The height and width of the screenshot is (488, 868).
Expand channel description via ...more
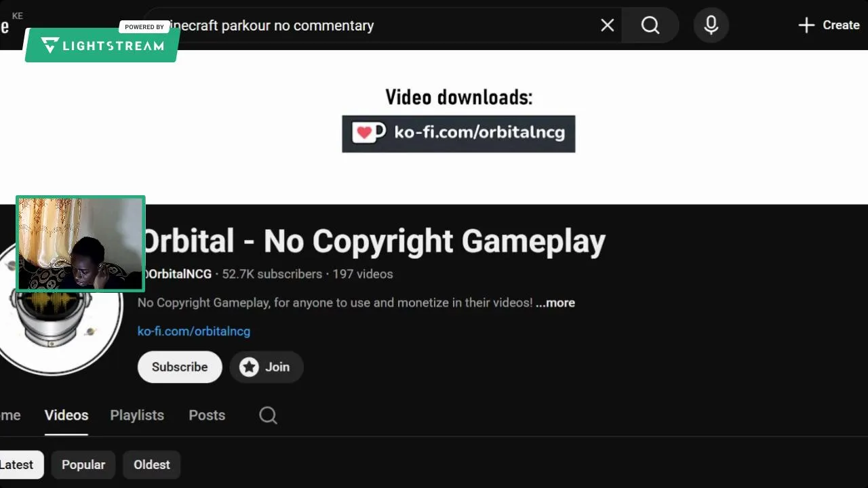(x=555, y=302)
